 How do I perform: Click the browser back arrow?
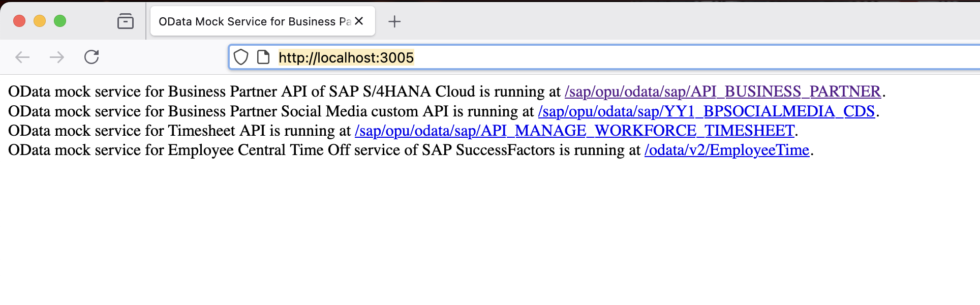click(x=22, y=57)
